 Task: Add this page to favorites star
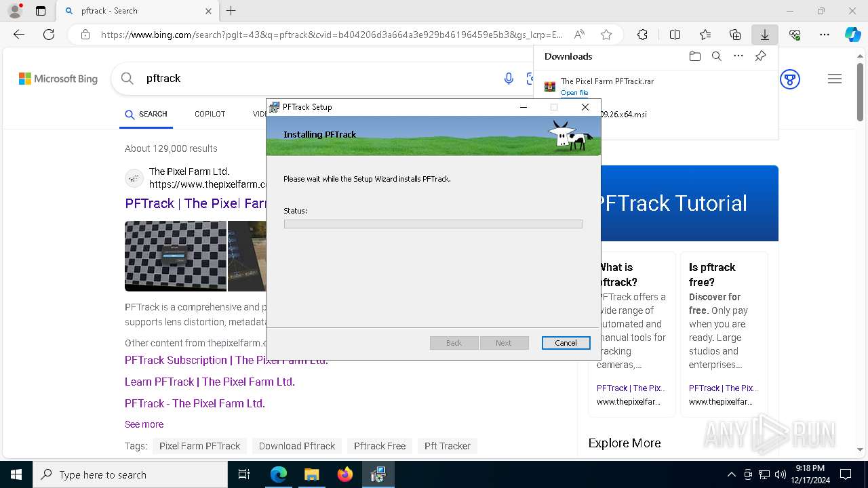click(606, 35)
